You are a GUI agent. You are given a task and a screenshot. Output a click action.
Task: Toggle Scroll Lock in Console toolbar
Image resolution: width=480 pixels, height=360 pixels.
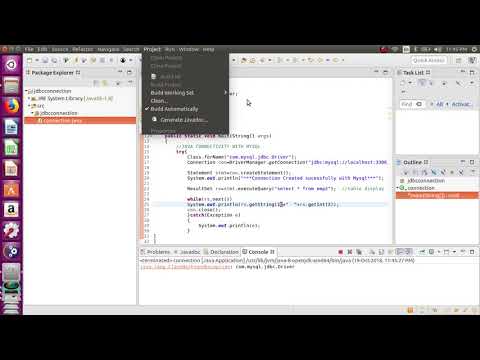tap(381, 252)
